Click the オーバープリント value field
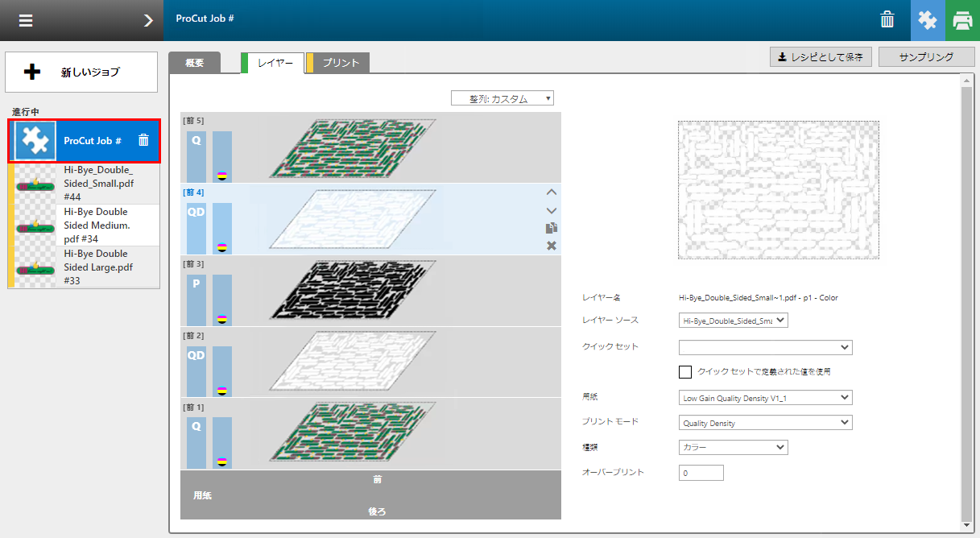Viewport: 980px width, 538px height. click(x=701, y=473)
